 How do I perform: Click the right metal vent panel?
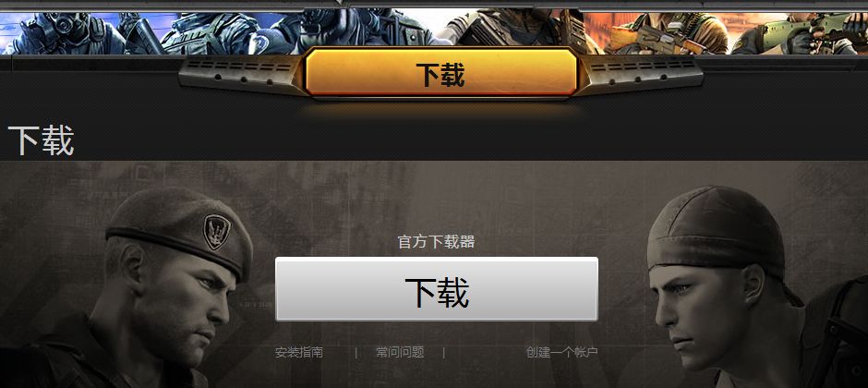click(x=639, y=74)
